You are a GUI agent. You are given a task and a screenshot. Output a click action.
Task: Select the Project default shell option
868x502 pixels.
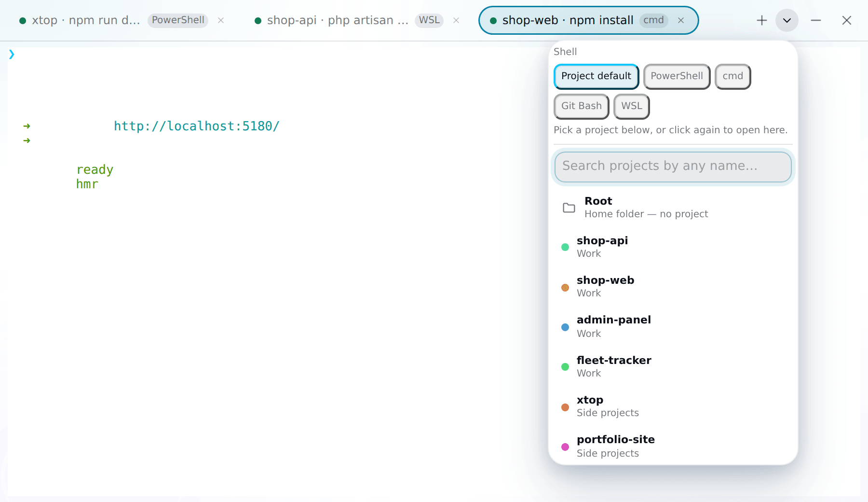click(x=596, y=76)
